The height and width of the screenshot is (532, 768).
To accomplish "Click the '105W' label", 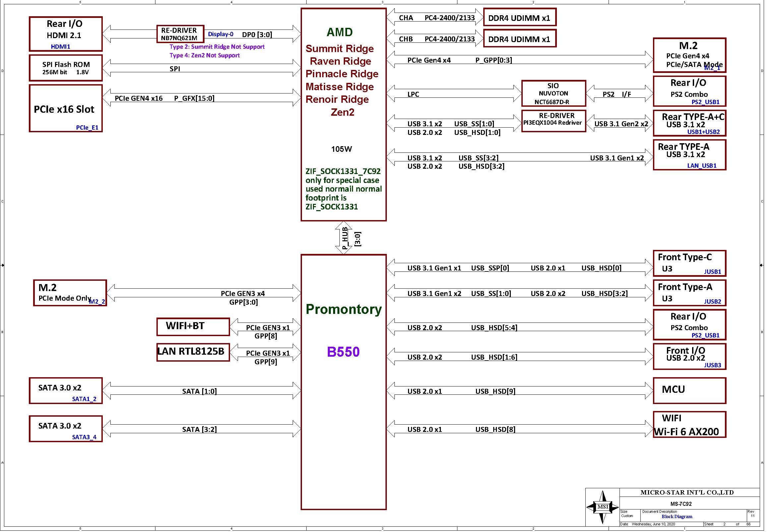I will 341,149.
